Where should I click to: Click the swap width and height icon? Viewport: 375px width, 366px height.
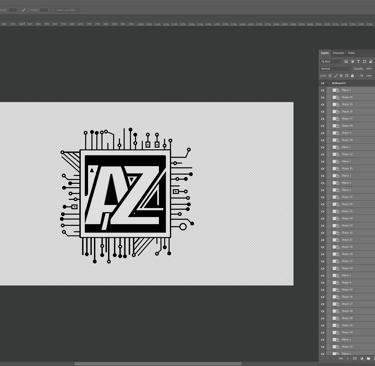click(23, 10)
